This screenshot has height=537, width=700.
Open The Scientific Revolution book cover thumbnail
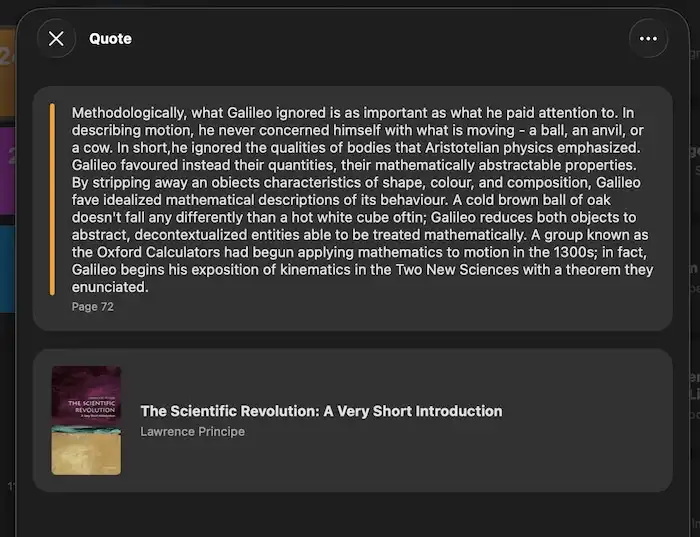[x=86, y=420]
